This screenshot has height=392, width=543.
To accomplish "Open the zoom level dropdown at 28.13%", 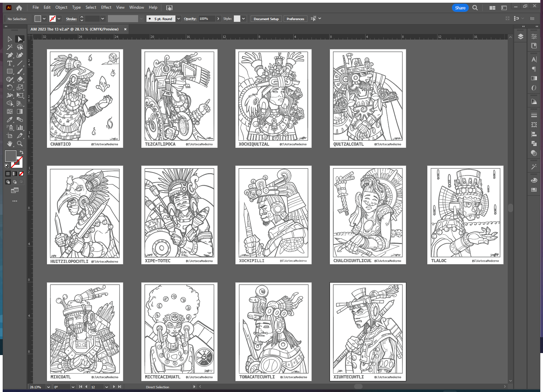I will [48, 387].
